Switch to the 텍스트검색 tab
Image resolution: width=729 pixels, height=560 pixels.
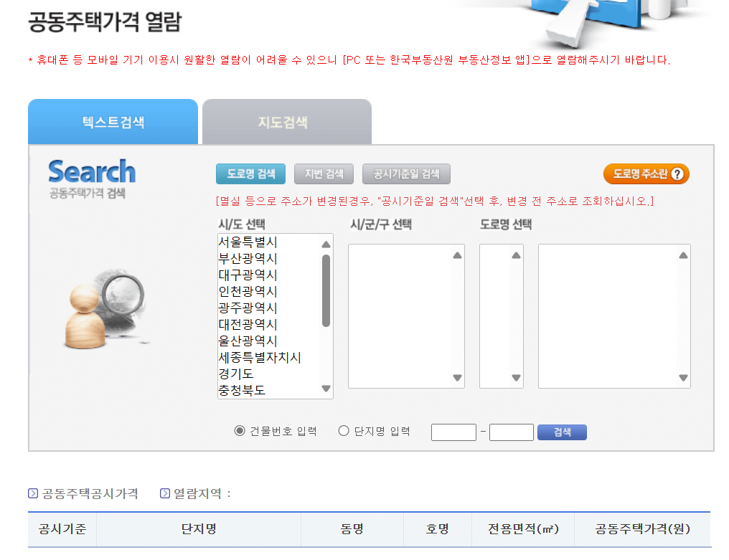click(113, 122)
